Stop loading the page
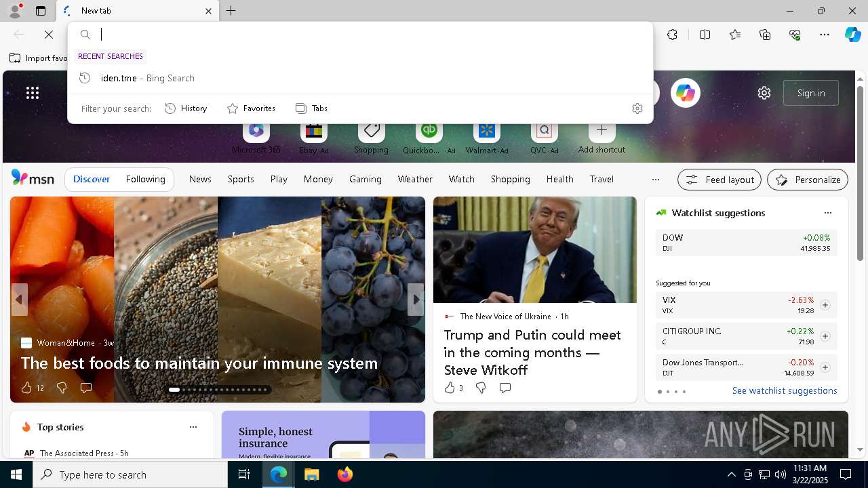Screen dimensions: 868x488 tap(49, 35)
